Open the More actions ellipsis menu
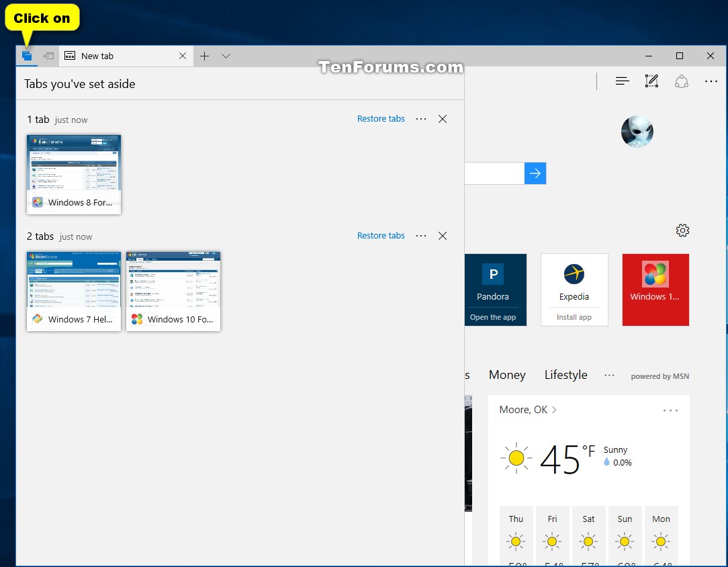Screen dimensions: 728x567 711,81
